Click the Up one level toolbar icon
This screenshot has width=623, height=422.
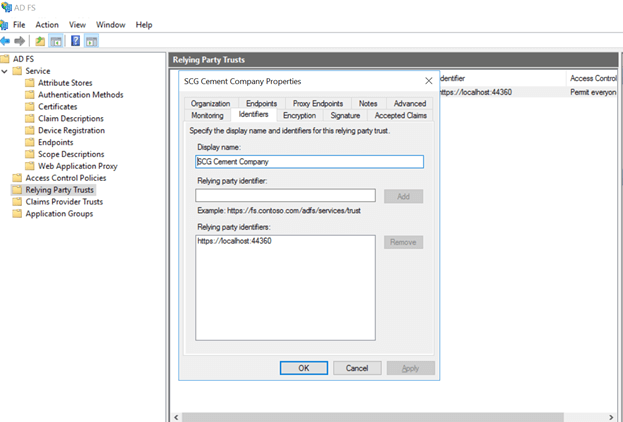coord(40,41)
